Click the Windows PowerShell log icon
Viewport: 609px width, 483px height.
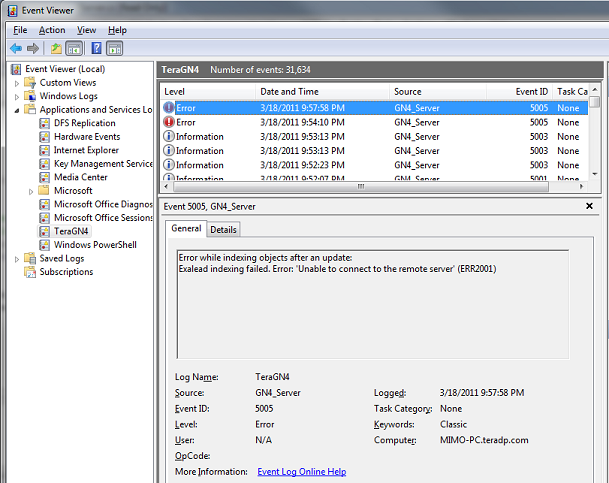point(44,245)
